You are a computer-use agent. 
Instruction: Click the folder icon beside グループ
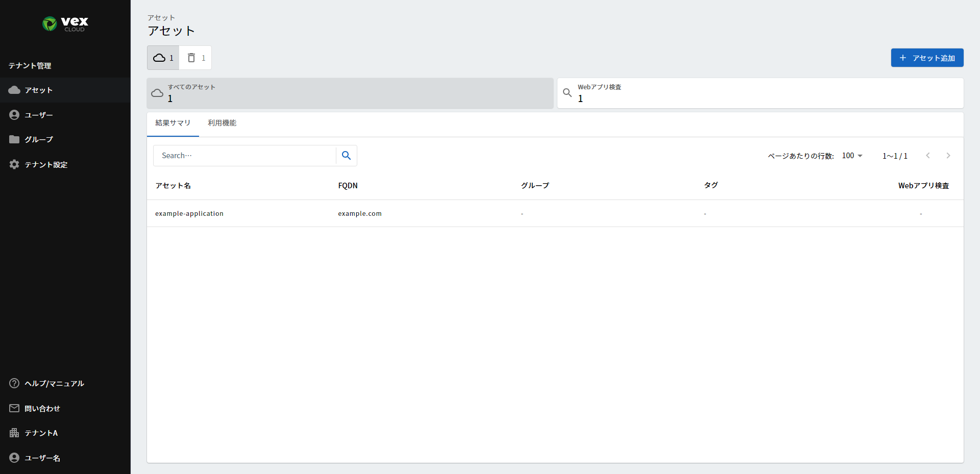(14, 139)
